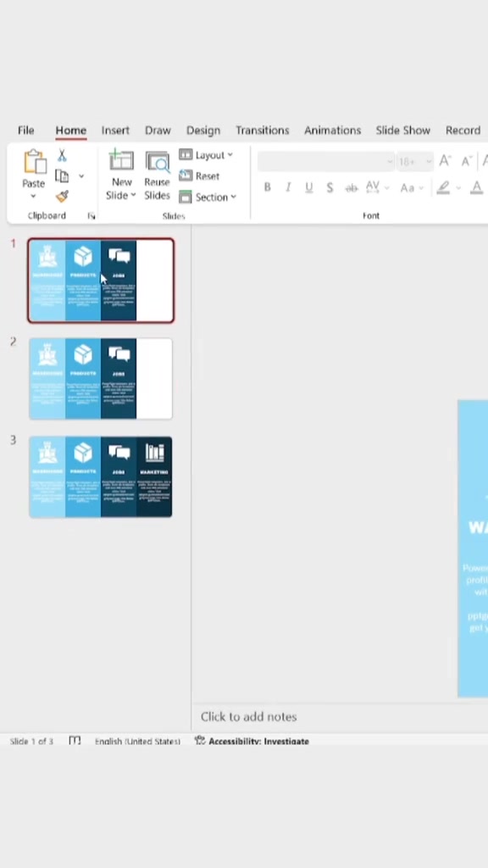Open the Section dropdown
This screenshot has width=488, height=868.
[x=208, y=197]
